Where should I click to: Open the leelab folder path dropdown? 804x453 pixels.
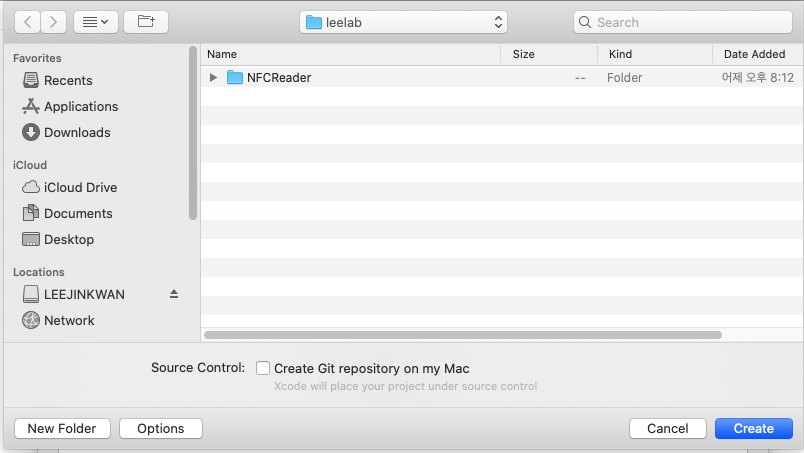pos(403,22)
